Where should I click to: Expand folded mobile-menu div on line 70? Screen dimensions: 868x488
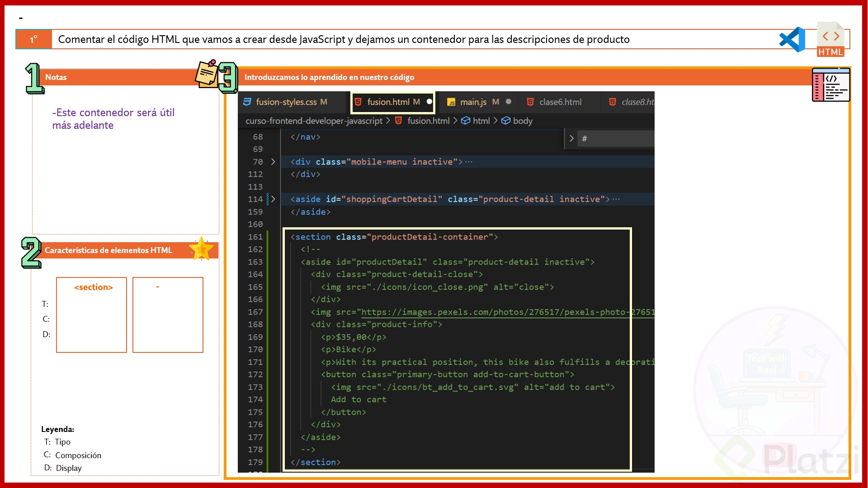pyautogui.click(x=273, y=162)
